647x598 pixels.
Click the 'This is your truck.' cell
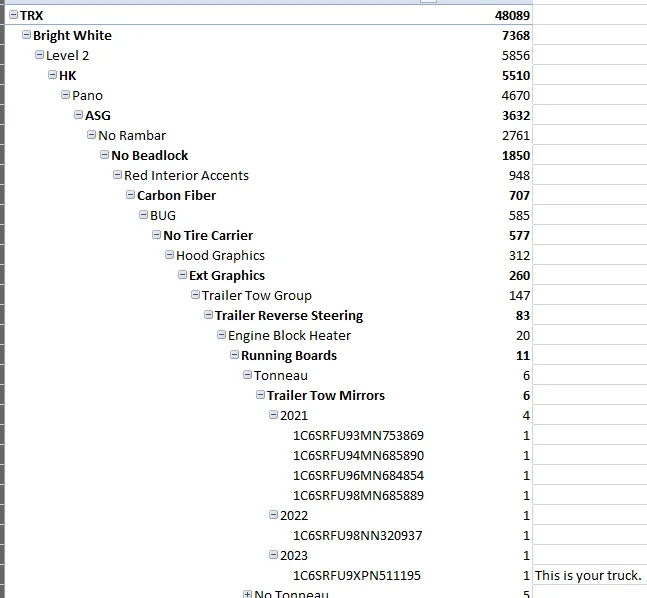588,575
